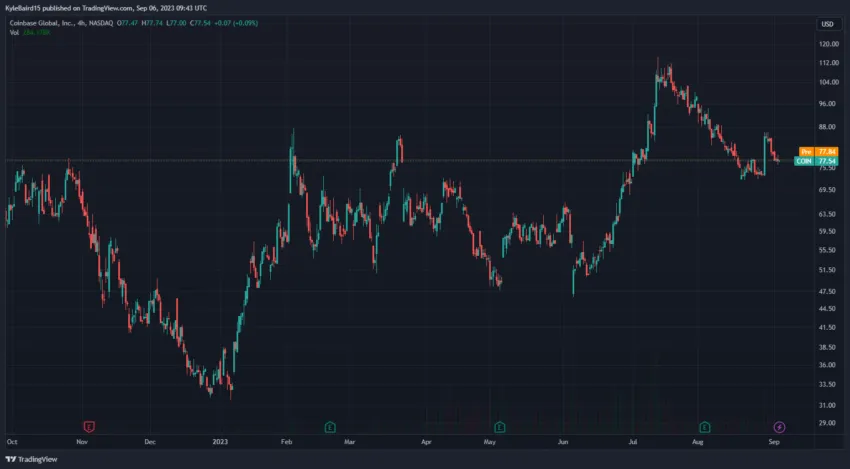
Task: Click the Jun label on the time axis
Action: pos(563,442)
